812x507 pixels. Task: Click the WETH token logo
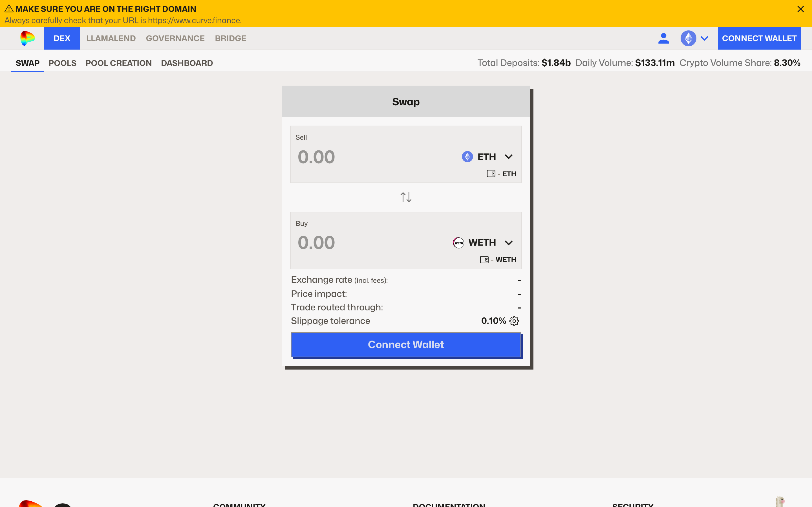pos(458,243)
